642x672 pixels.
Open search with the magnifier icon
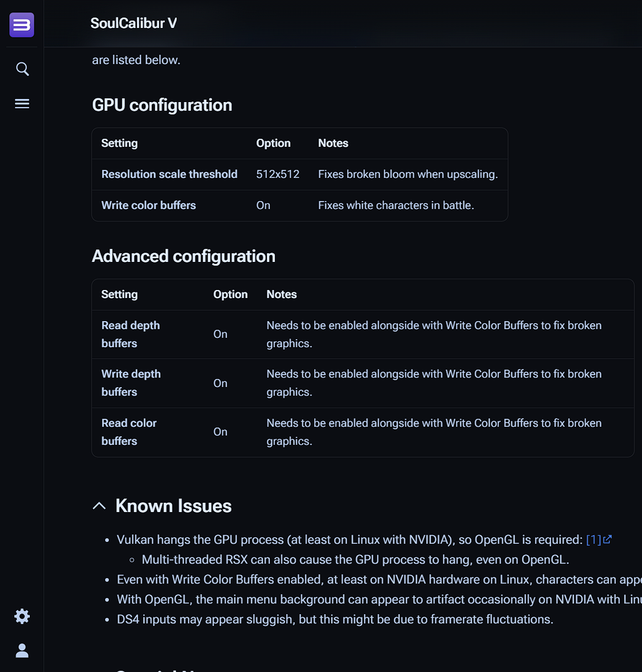[x=22, y=69]
